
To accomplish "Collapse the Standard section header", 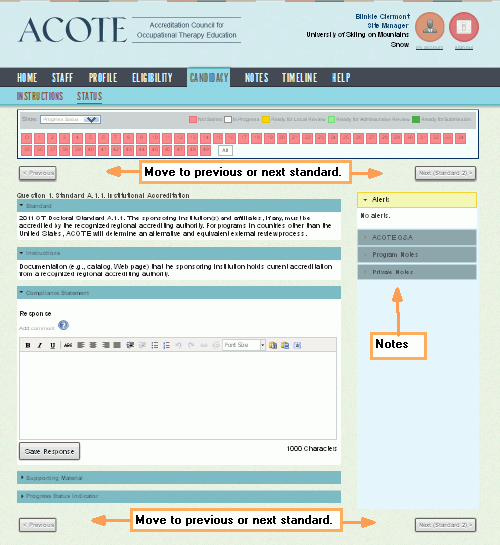I will point(179,206).
